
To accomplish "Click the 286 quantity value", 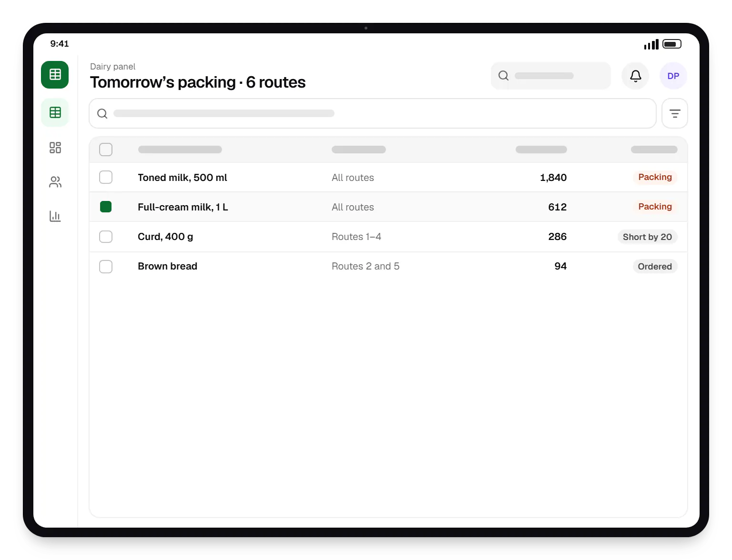I will click(x=557, y=237).
